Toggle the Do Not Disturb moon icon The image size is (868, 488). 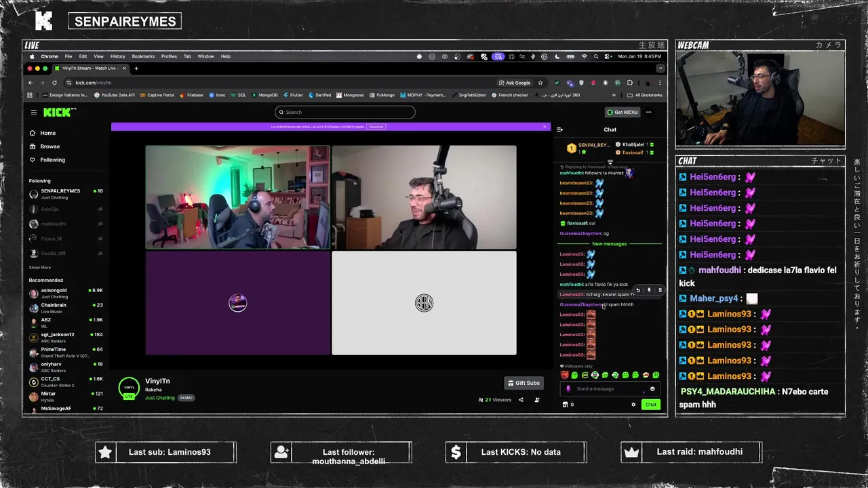pyautogui.click(x=557, y=56)
